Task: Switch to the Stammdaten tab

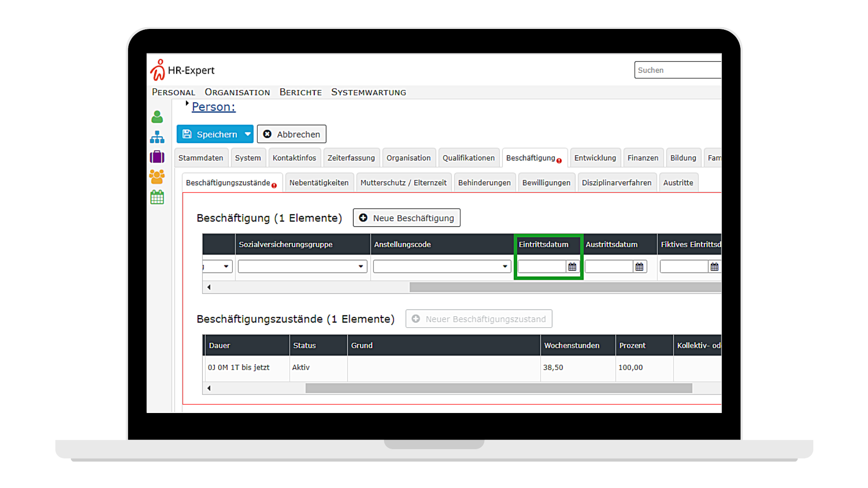Action: coord(201,158)
